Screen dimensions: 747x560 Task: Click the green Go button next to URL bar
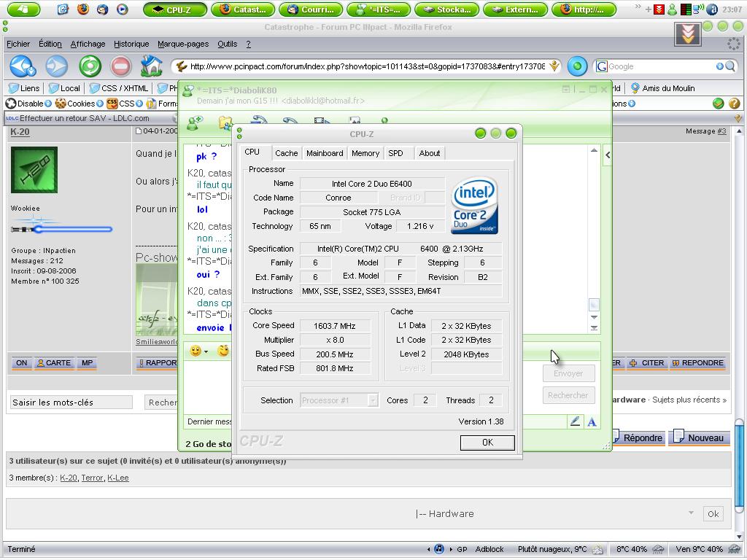click(577, 66)
